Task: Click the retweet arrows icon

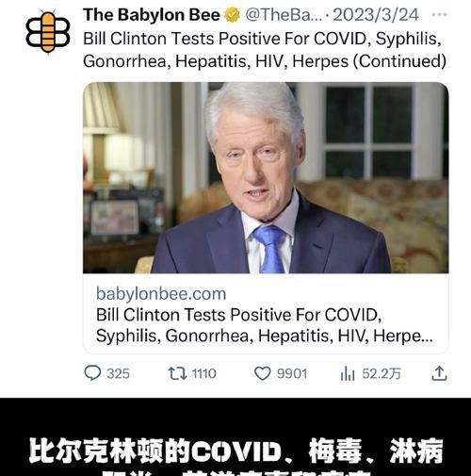Action: tap(177, 373)
